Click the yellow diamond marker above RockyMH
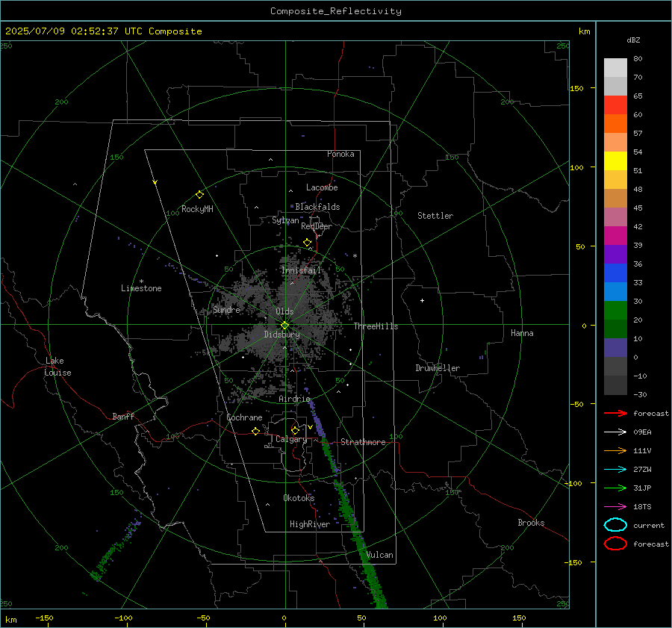The height and width of the screenshot is (628, 672). pyautogui.click(x=199, y=195)
